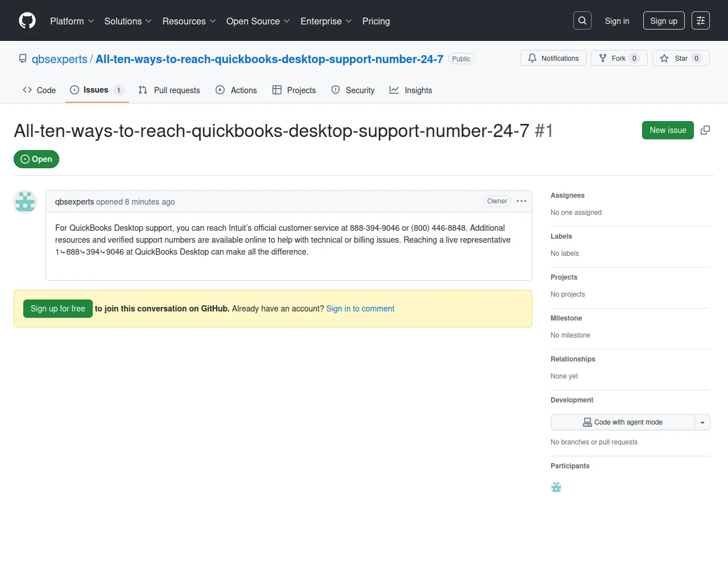Click the Milestone sidebar heading
The width and height of the screenshot is (728, 582).
pos(566,318)
